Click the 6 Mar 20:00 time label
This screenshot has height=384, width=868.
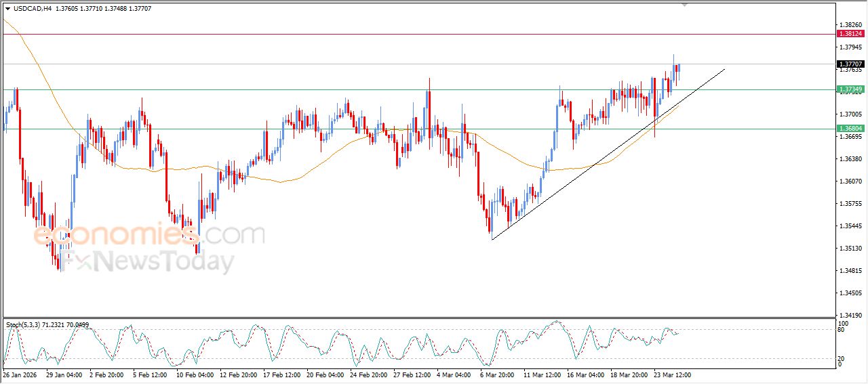[496, 375]
